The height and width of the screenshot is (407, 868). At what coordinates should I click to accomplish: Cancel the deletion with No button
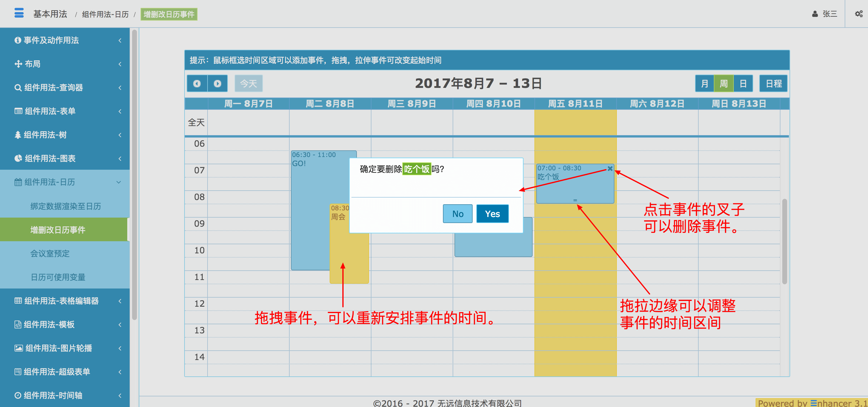point(457,214)
